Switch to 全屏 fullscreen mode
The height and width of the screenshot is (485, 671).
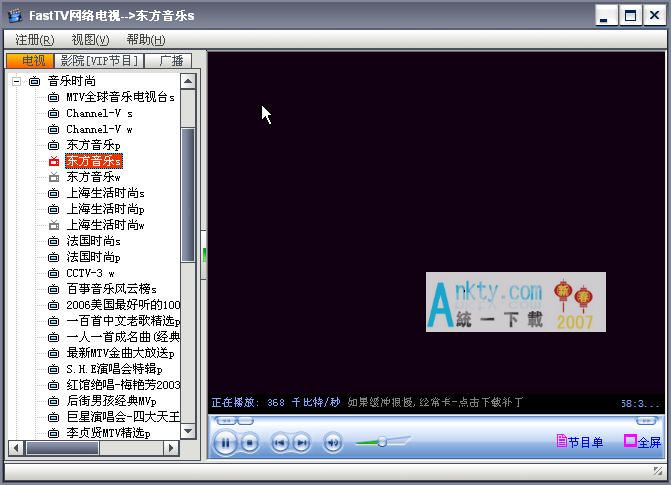[x=642, y=442]
